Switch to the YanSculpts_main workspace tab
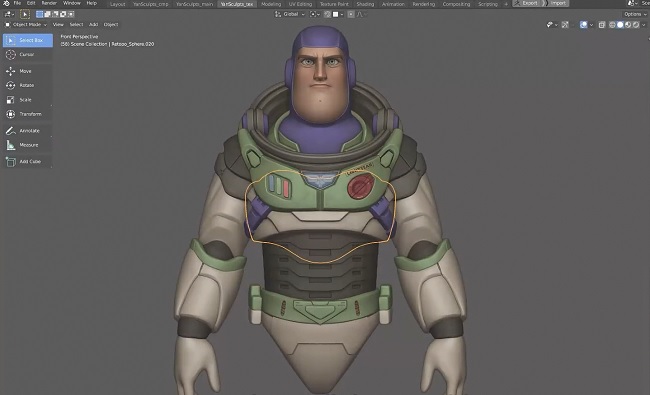650x395 pixels. point(194,4)
